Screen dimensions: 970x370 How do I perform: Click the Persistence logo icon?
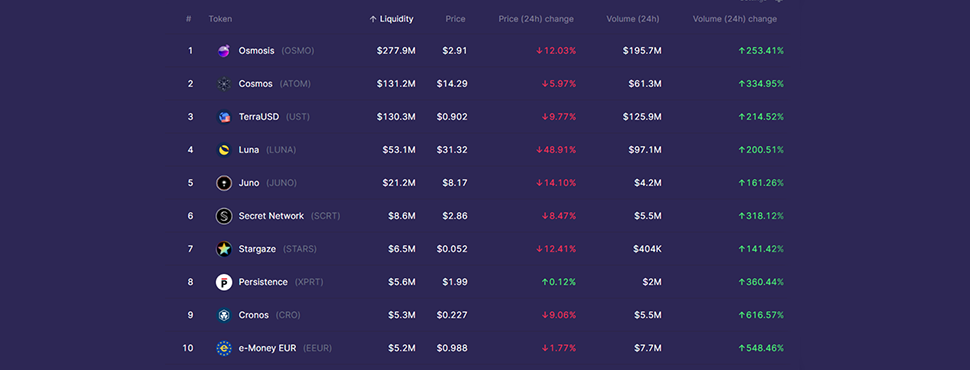click(224, 282)
